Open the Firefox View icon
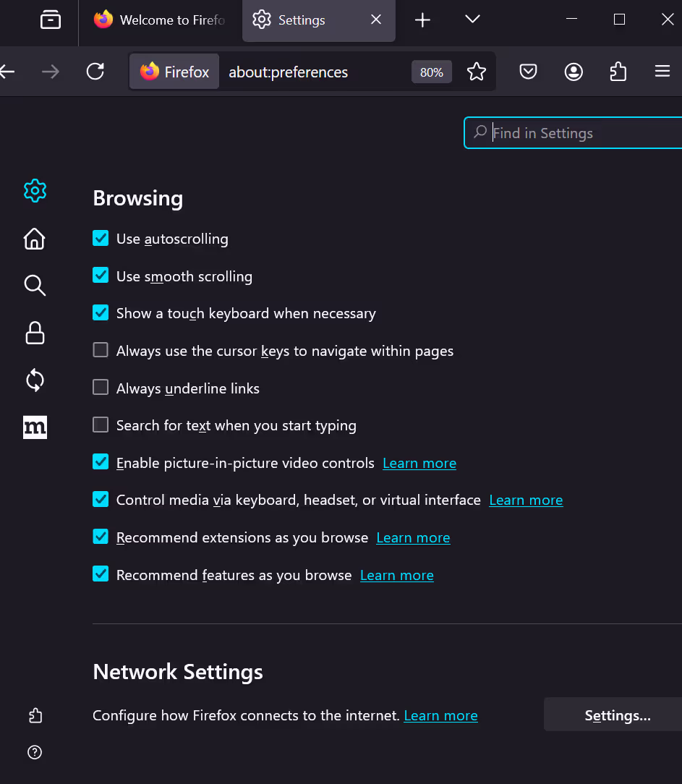This screenshot has height=784, width=682. click(51, 20)
